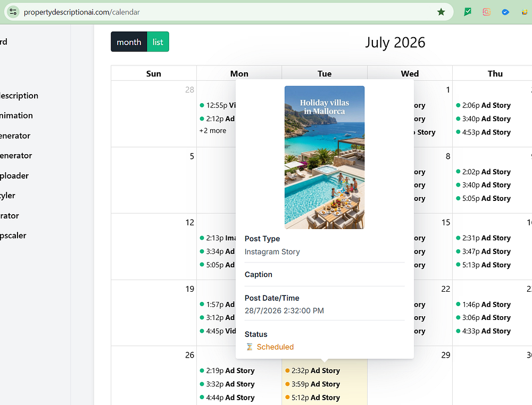Open the 3:06p Ad Story event
Image resolution: width=532 pixels, height=405 pixels.
coord(484,317)
